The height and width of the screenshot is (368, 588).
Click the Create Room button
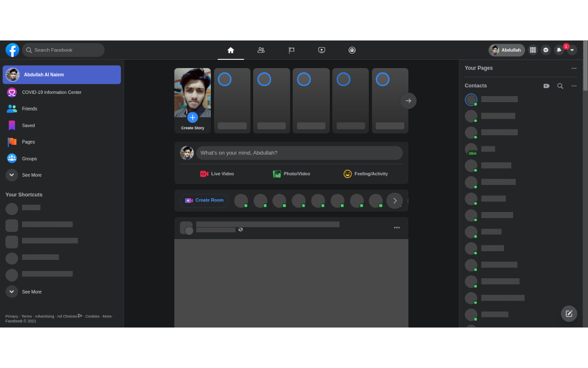coord(204,201)
